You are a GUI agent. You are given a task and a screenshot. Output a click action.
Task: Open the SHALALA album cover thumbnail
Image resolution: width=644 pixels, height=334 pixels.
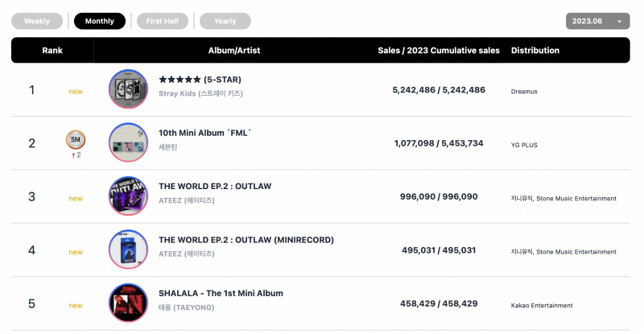[x=128, y=303]
